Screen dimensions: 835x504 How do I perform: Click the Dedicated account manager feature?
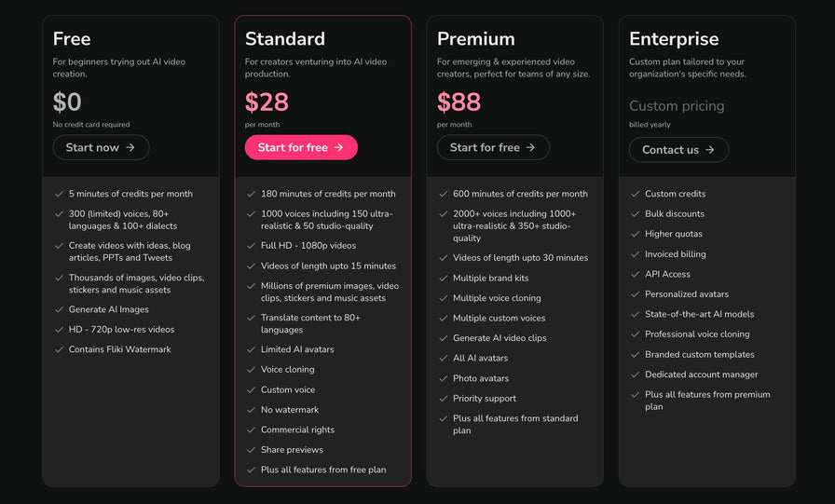coord(702,375)
